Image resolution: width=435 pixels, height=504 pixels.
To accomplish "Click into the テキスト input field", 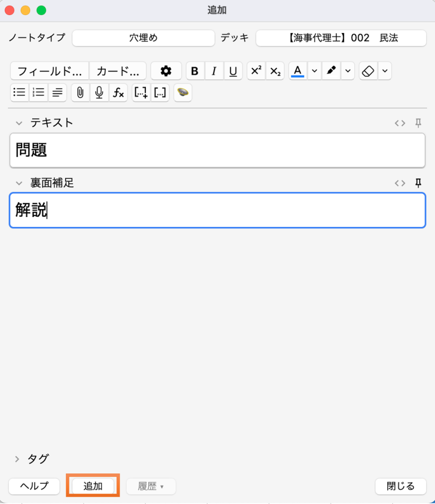I will point(217,150).
